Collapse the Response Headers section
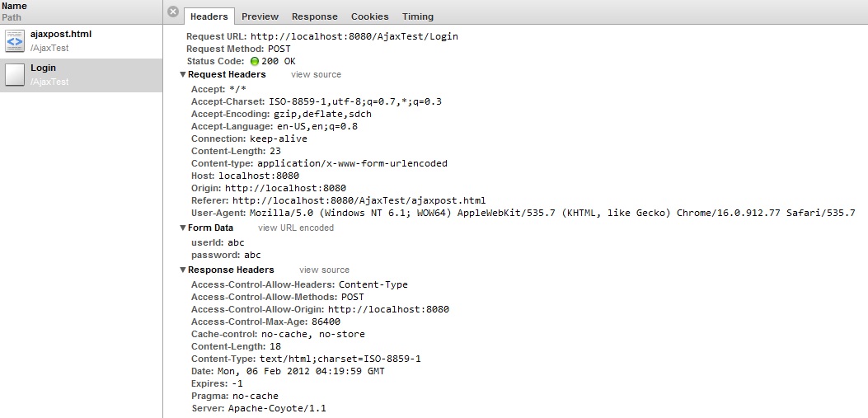Image resolution: width=868 pixels, height=418 pixels. point(183,270)
